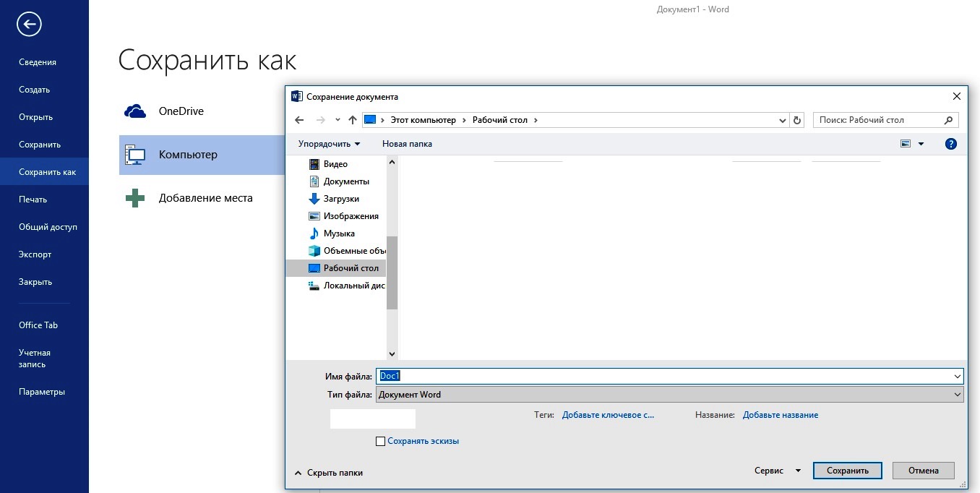Change the view layout icon

[906, 144]
